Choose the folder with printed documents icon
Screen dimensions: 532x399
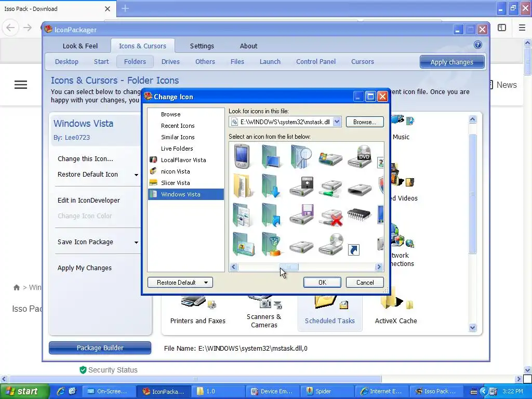[242, 215]
